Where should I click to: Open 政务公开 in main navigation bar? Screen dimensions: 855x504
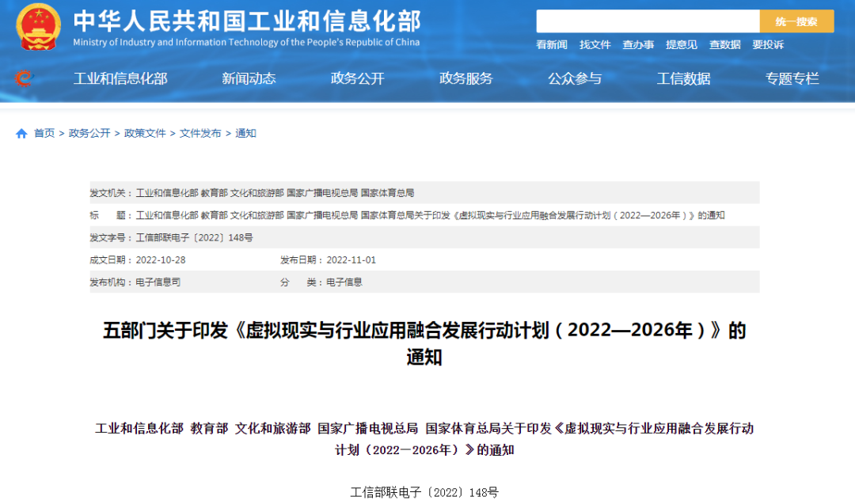click(357, 78)
